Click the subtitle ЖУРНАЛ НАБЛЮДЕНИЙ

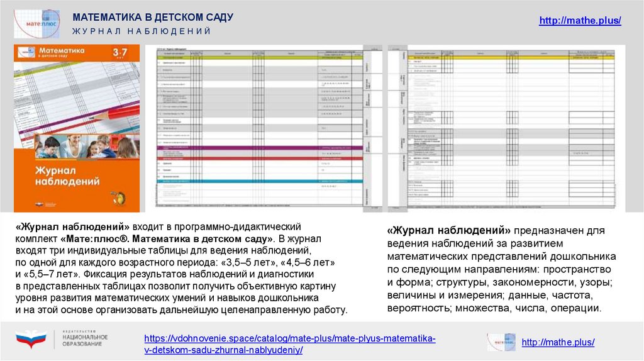(142, 31)
